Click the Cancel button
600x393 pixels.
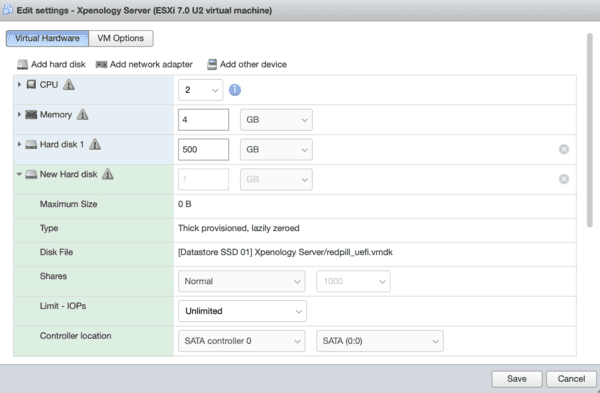[571, 379]
